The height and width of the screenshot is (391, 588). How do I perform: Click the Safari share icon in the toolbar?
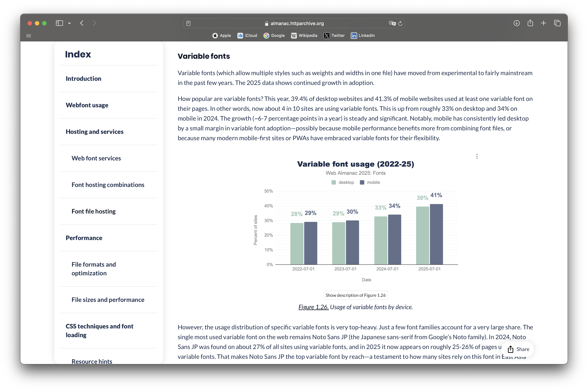(x=530, y=23)
